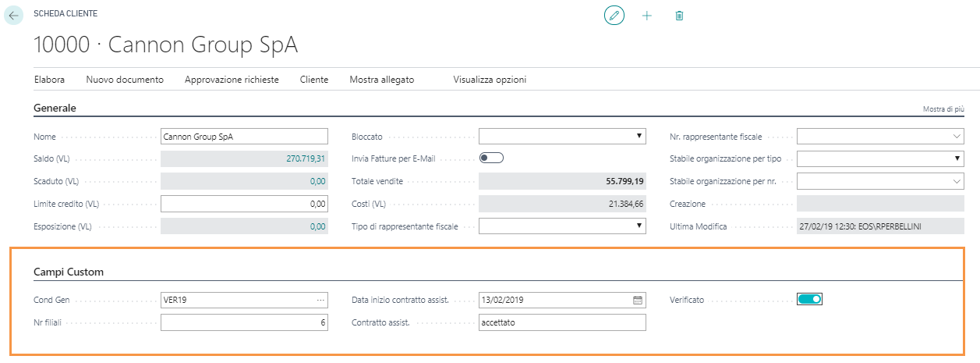Screen dimensions: 980x363
Task: Open the Approvazione richieste menu
Action: point(232,80)
